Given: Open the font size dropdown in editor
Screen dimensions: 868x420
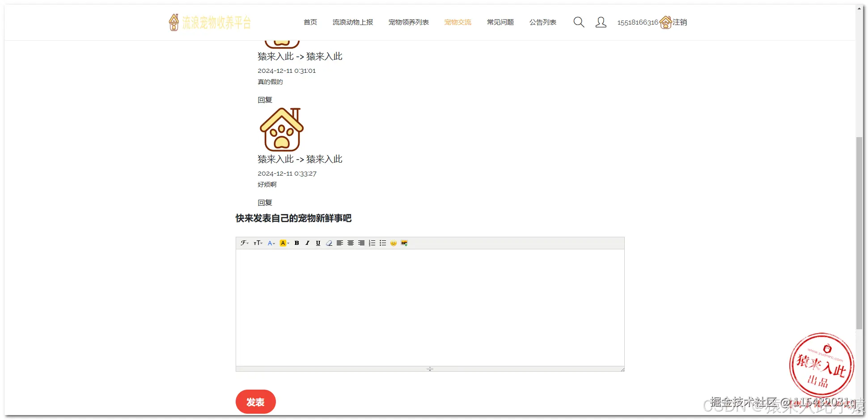Looking at the screenshot, I should tap(258, 243).
